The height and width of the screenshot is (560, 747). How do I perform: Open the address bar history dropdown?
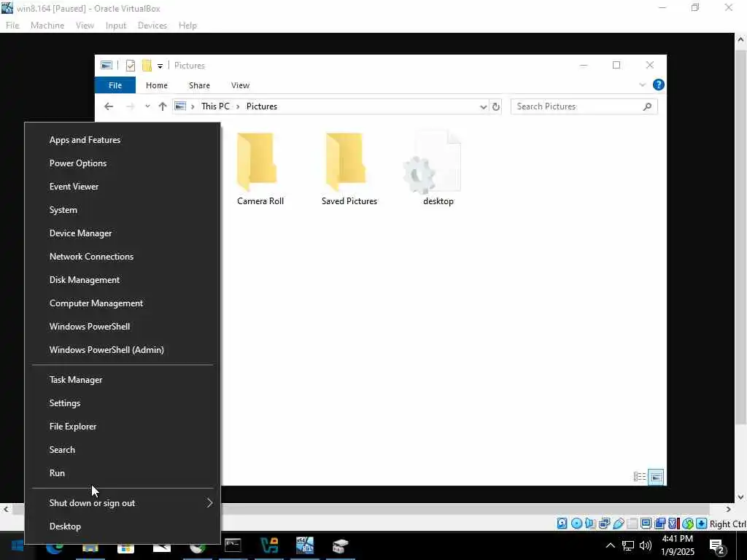(x=483, y=106)
